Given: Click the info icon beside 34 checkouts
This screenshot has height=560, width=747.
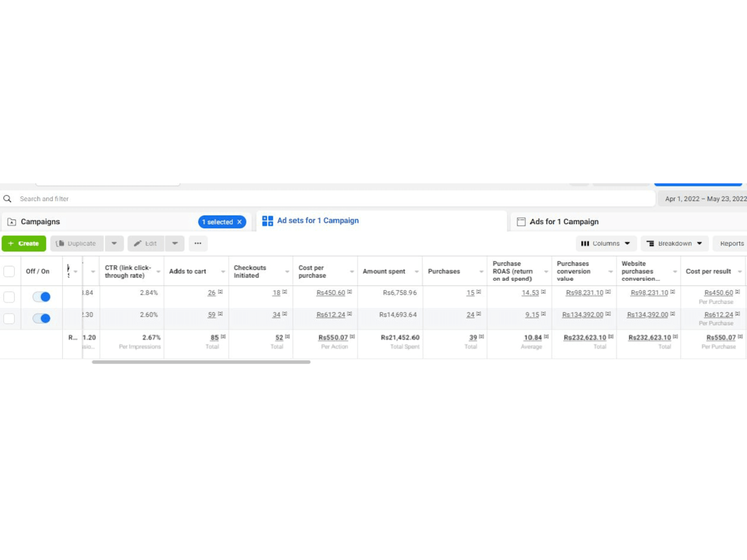Looking at the screenshot, I should (285, 314).
